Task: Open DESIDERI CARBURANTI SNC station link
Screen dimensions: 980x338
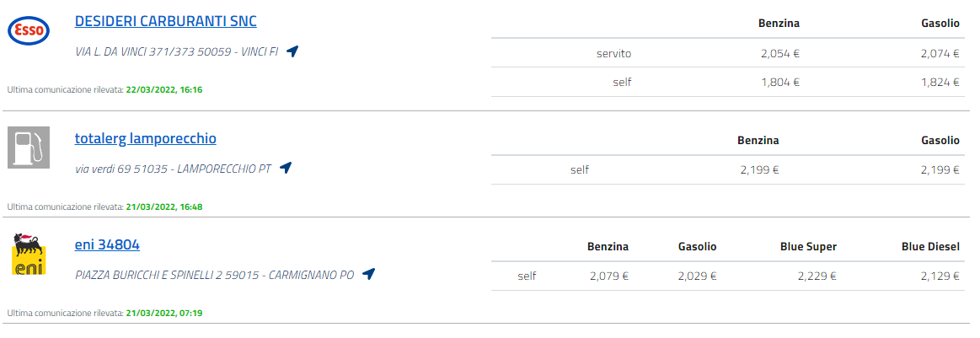Action: click(x=165, y=21)
